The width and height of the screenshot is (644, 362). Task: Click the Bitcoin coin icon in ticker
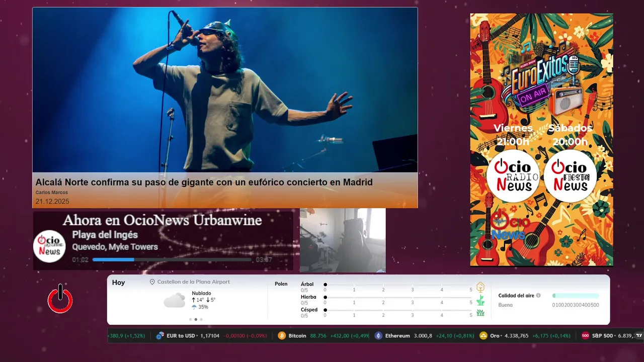coord(282,336)
